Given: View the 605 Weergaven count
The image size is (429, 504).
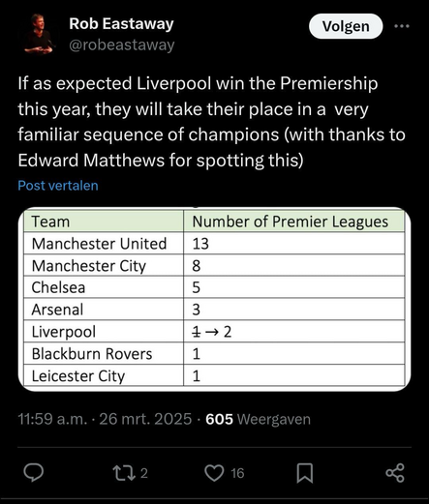Looking at the screenshot, I should 258,419.
